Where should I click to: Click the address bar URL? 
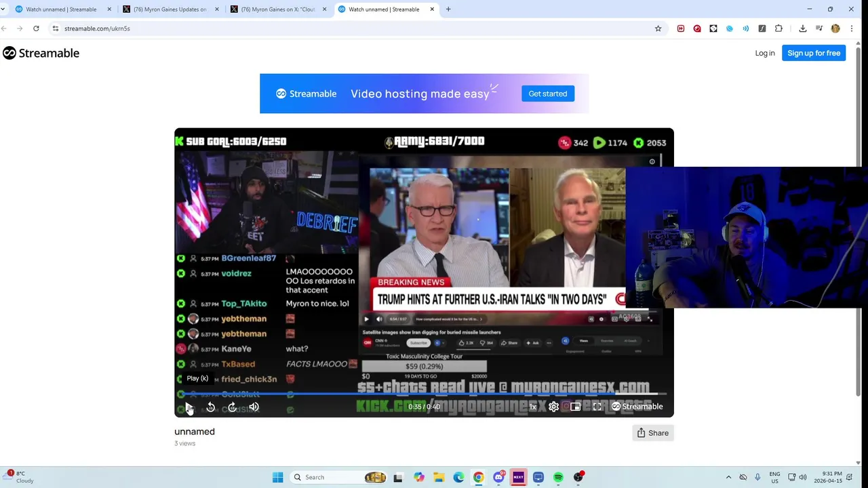click(97, 28)
